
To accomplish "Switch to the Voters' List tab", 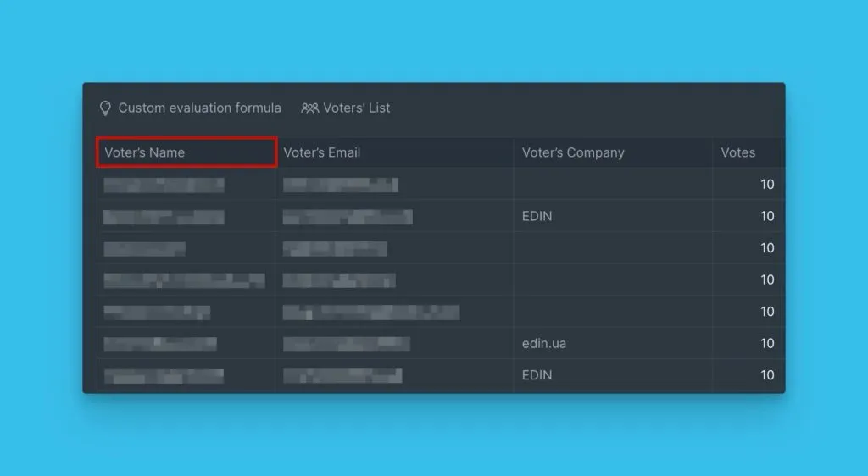I will click(356, 108).
